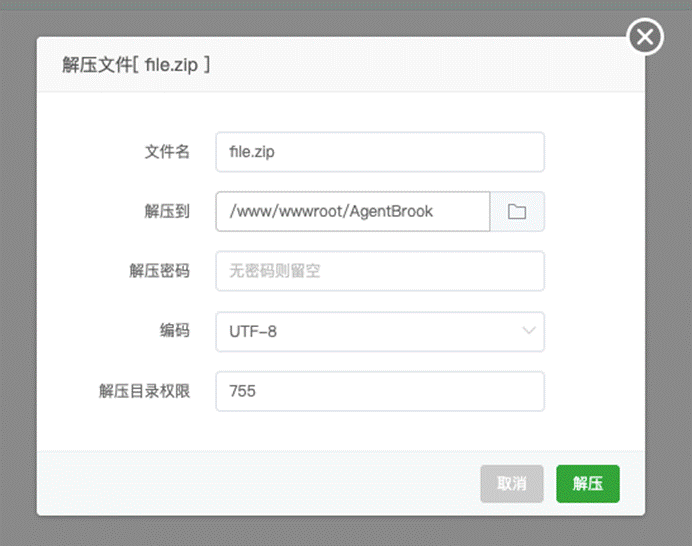The image size is (692, 546).
Task: Click the 解压目录权限 label
Action: point(144,391)
